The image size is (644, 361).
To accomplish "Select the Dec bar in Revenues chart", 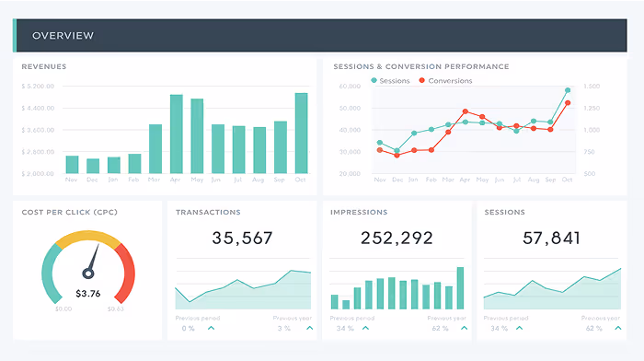I will point(93,166).
